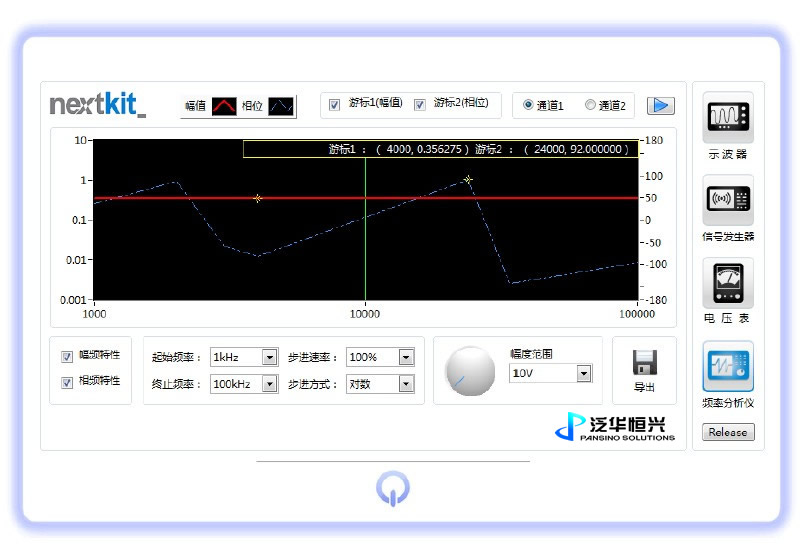The height and width of the screenshot is (555, 800).
Task: Click the Release button
Action: [728, 432]
